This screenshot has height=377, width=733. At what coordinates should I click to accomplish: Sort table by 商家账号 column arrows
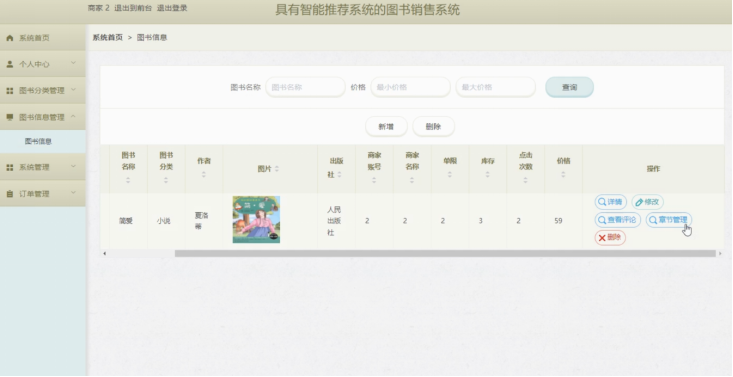pos(374,180)
